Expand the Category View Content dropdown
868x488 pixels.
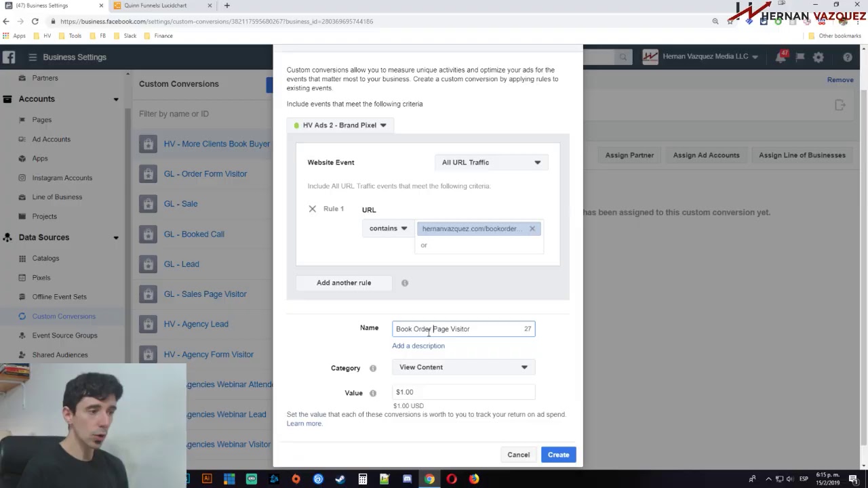463,367
